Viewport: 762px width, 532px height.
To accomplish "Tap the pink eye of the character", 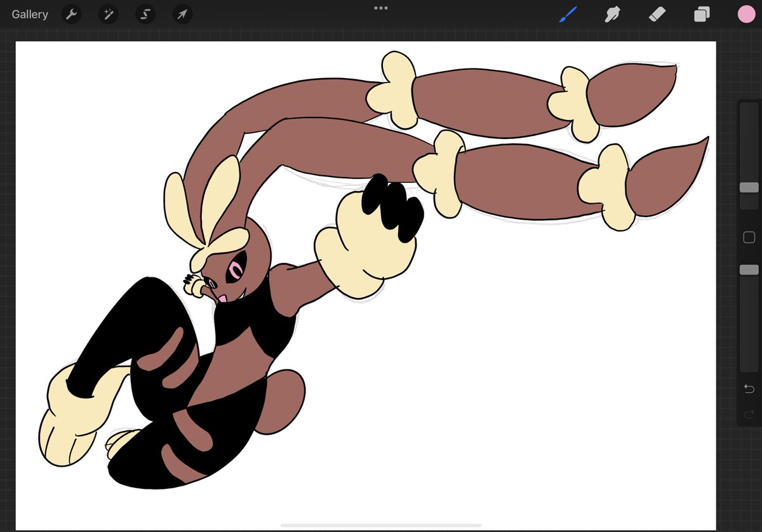I will [236, 272].
